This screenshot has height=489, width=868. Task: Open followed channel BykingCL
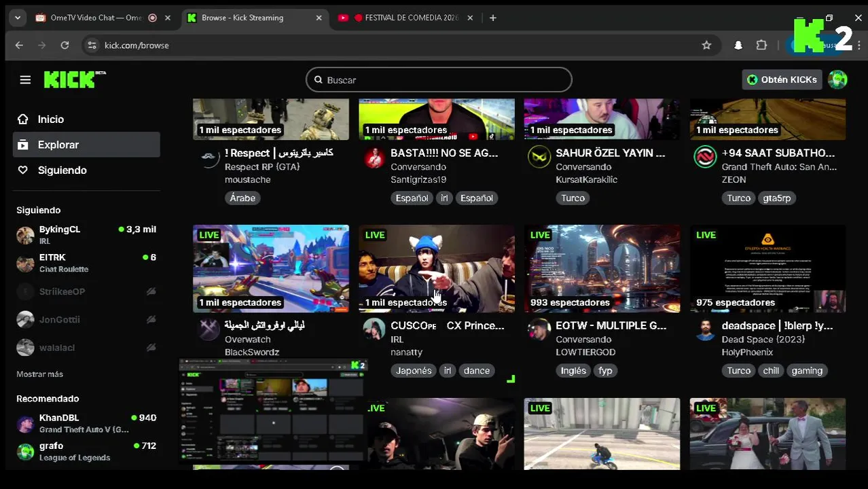86,235
